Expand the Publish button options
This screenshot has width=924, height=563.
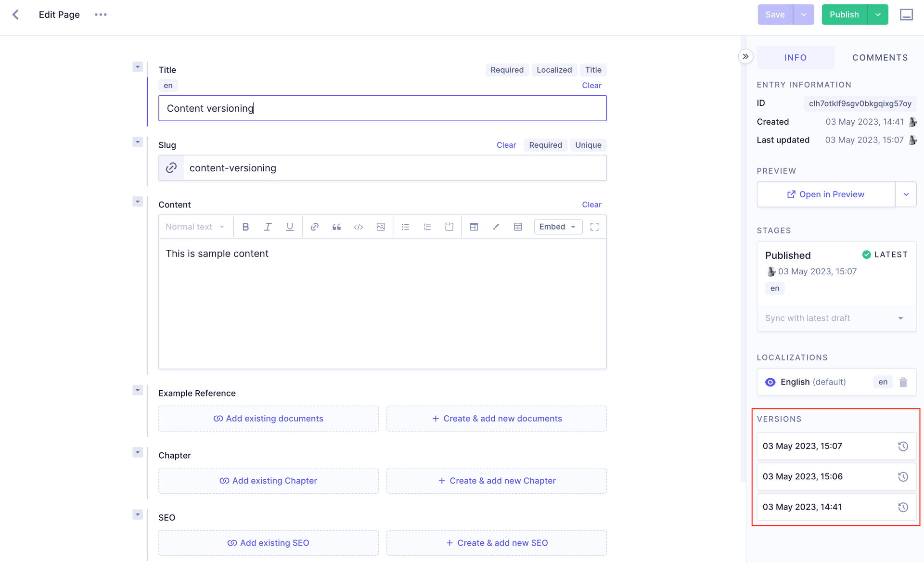[x=878, y=14]
